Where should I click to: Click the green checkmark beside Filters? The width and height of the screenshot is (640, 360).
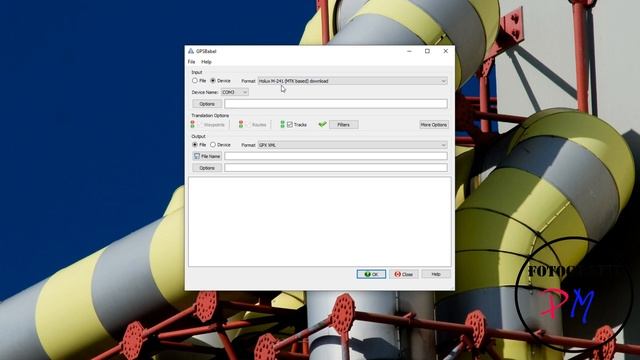click(322, 124)
